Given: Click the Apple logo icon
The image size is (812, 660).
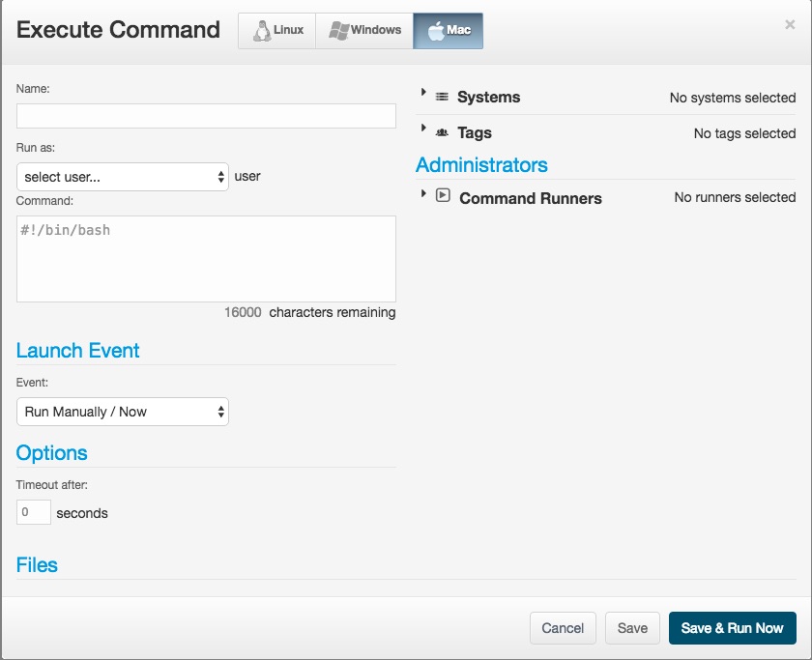Looking at the screenshot, I should click(x=436, y=31).
